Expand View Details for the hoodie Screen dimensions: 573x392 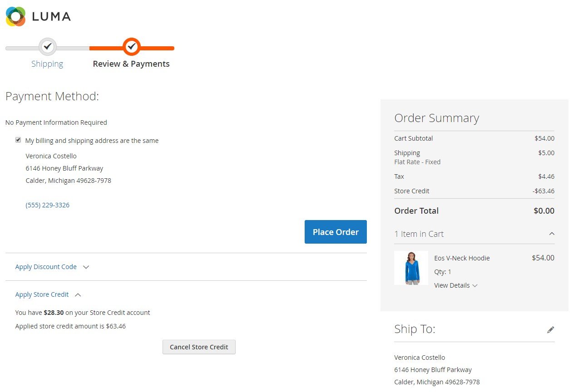tap(452, 285)
